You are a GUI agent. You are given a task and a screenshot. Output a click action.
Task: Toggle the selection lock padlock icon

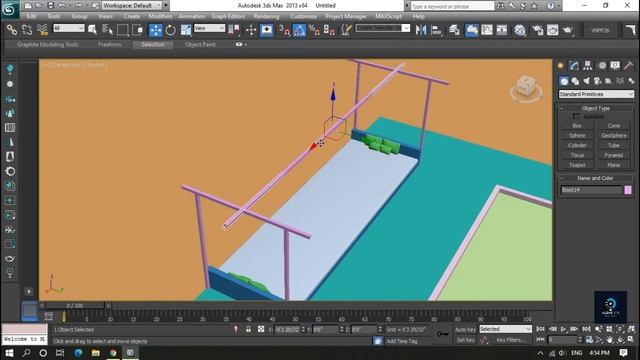pyautogui.click(x=248, y=329)
